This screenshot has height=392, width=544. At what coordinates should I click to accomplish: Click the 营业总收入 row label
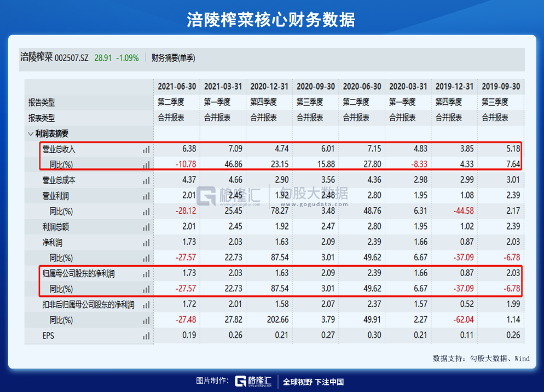tap(59, 149)
